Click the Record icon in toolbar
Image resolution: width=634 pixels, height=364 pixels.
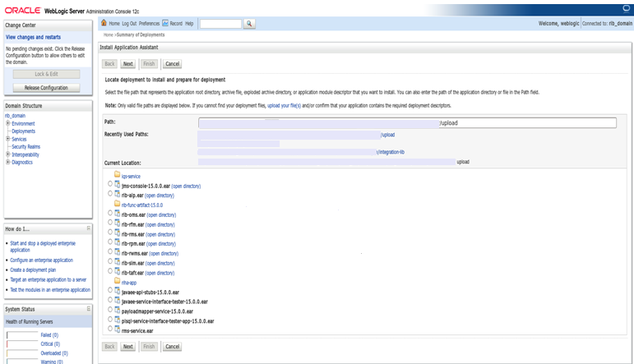(x=165, y=23)
